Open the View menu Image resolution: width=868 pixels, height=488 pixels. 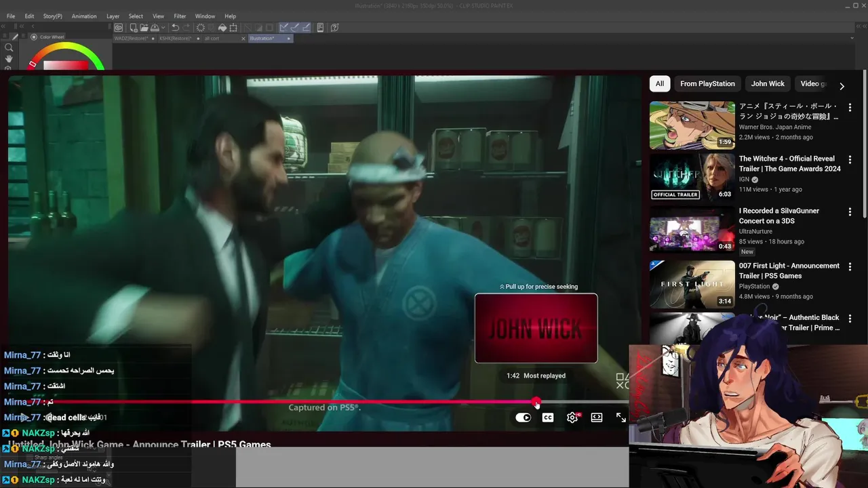coord(158,16)
